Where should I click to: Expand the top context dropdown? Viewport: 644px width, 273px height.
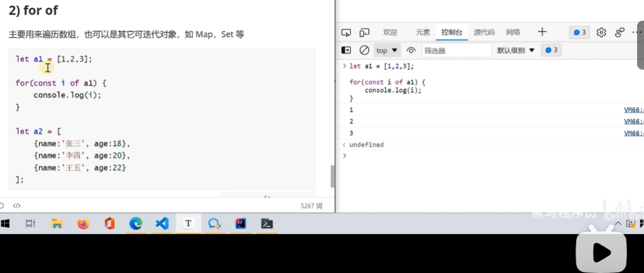[x=387, y=50]
